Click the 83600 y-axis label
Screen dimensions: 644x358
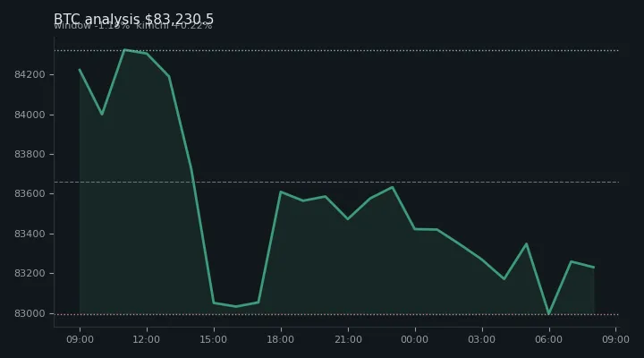(30, 193)
